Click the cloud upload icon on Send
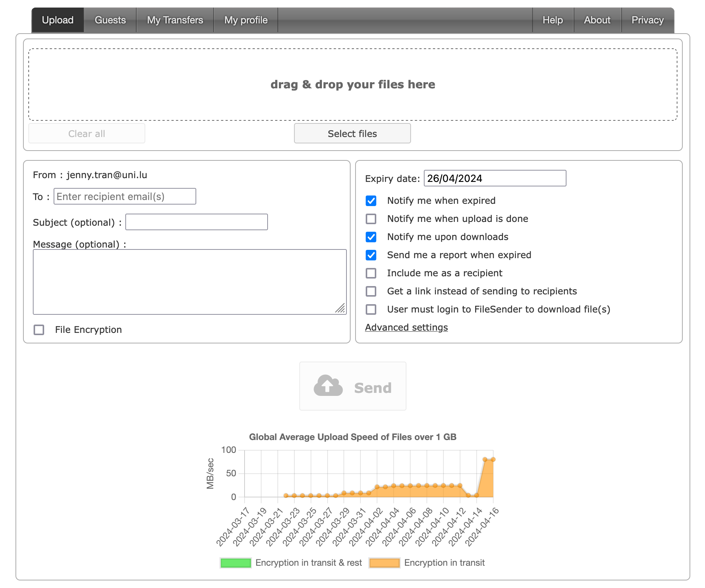The image size is (705, 588). [x=328, y=386]
